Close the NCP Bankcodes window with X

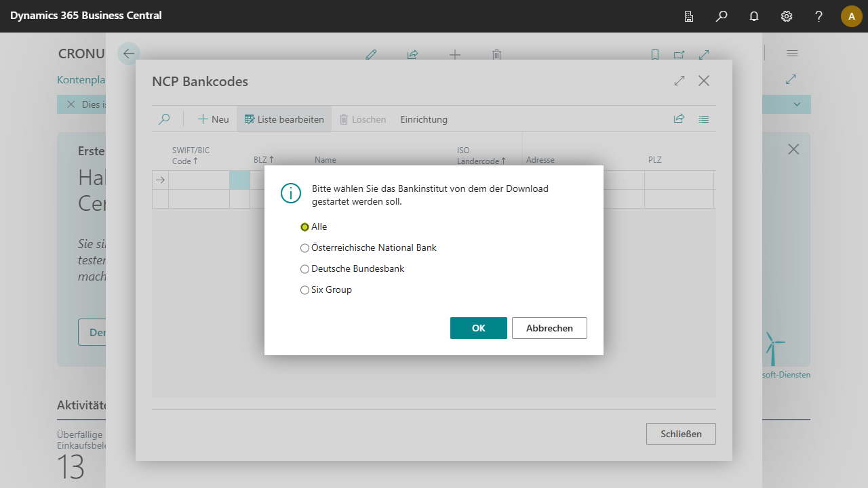tap(704, 81)
